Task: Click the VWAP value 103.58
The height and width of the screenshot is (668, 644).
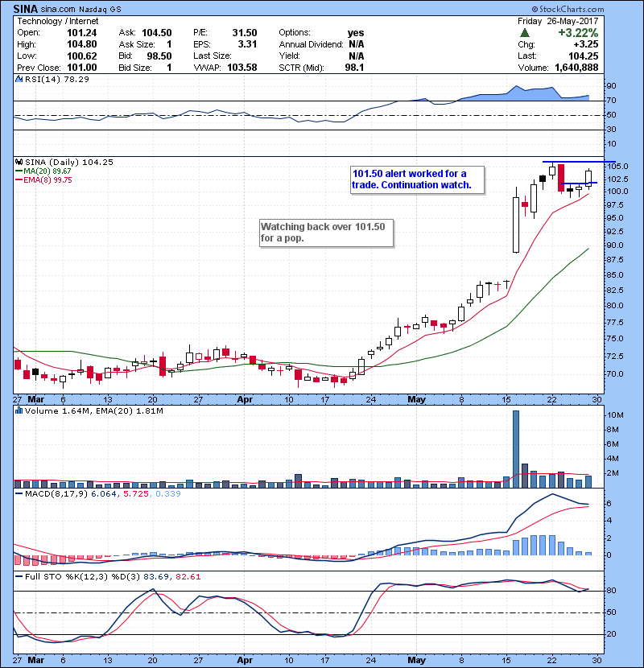Action: tap(242, 68)
